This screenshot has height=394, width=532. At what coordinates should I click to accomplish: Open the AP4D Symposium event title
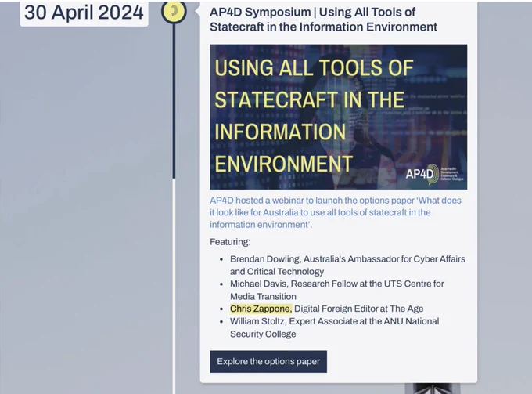(x=323, y=19)
